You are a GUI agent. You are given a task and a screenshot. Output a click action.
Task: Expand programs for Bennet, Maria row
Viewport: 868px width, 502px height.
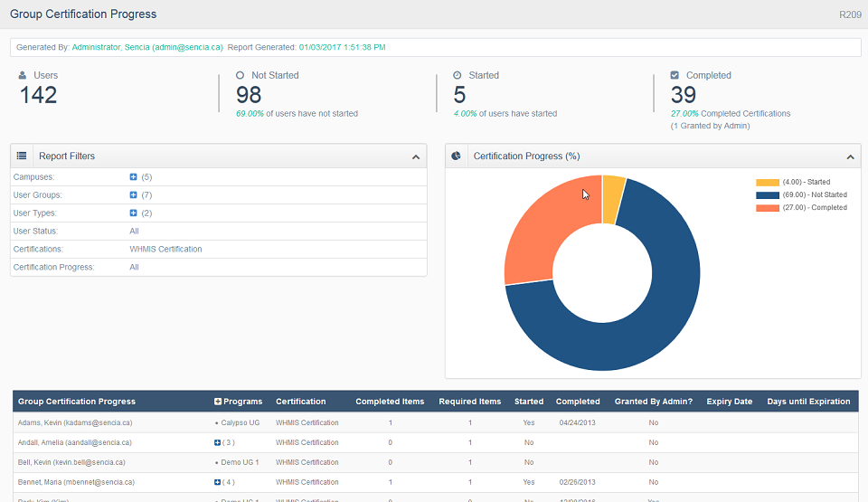218,483
